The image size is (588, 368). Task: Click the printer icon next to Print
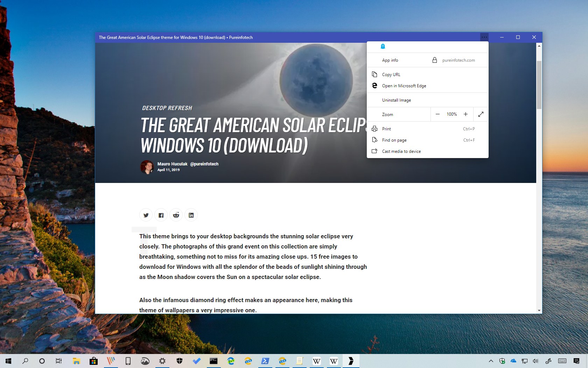(x=374, y=129)
